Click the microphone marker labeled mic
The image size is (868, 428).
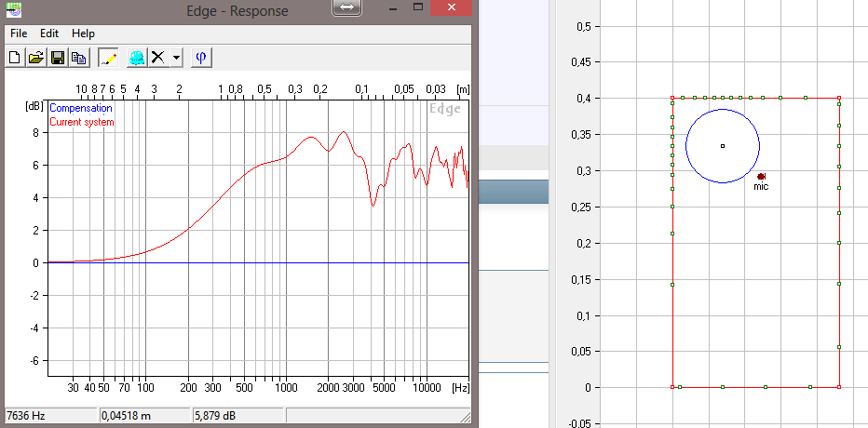(761, 177)
